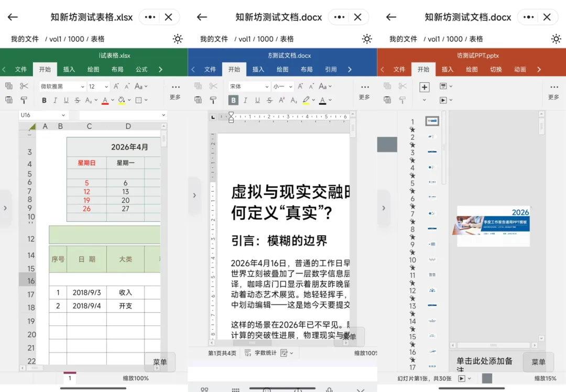Increase font size in the Word toolbar
This screenshot has width=566, height=392.
coord(300,86)
